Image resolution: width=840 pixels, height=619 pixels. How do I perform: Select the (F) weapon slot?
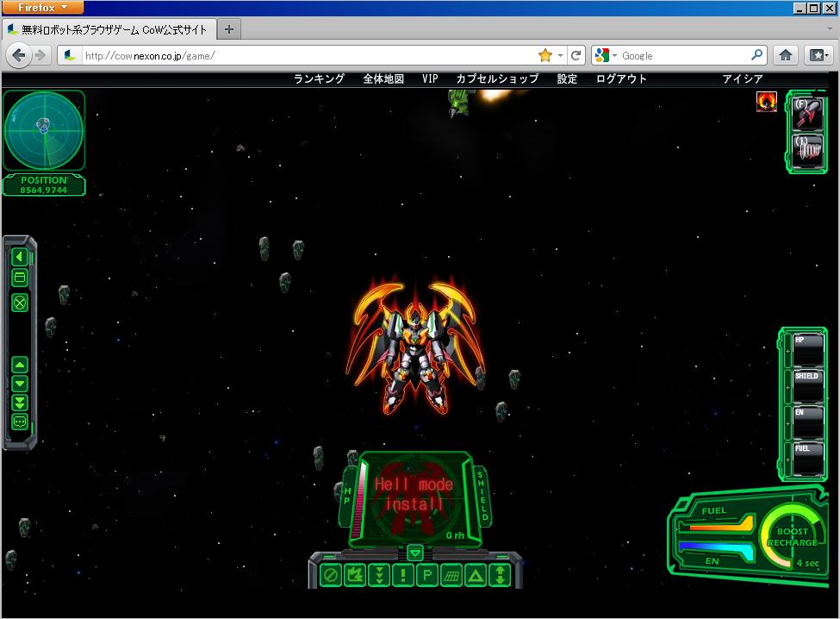click(807, 113)
